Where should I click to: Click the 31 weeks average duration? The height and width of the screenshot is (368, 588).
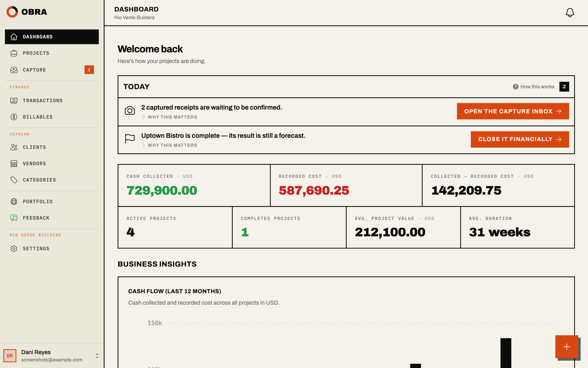[500, 232]
